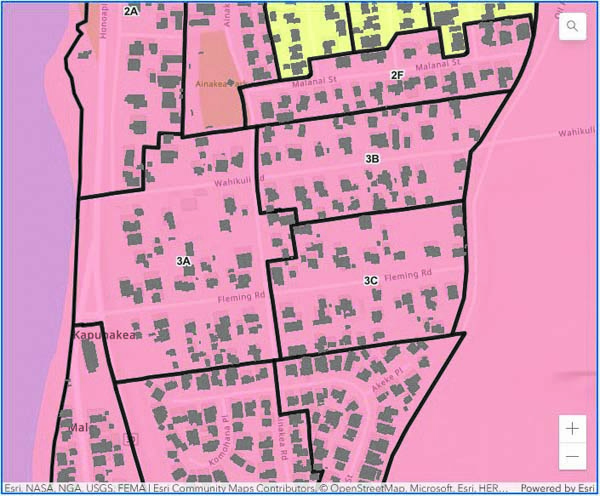
Task: Click the Malanai St label near 2F
Action: coord(438,65)
